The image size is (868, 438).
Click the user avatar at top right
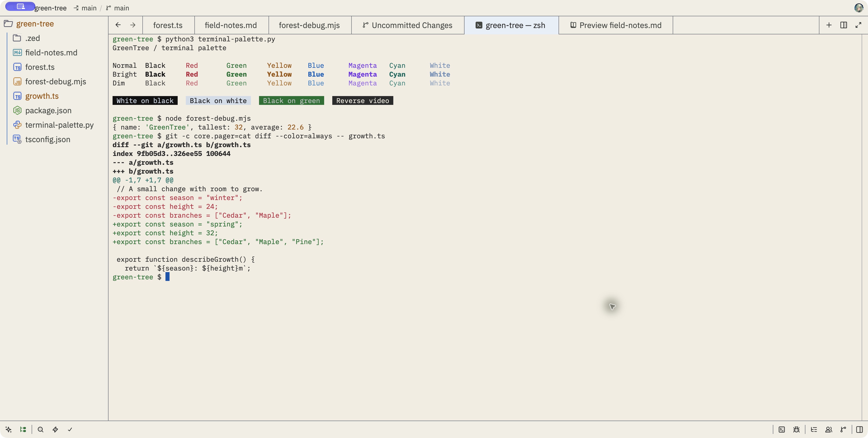tap(859, 7)
